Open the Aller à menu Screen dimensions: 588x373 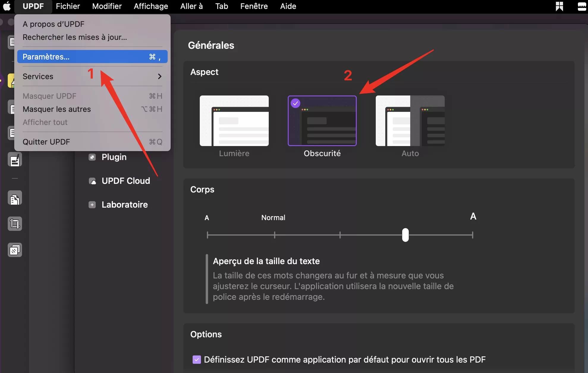click(191, 6)
